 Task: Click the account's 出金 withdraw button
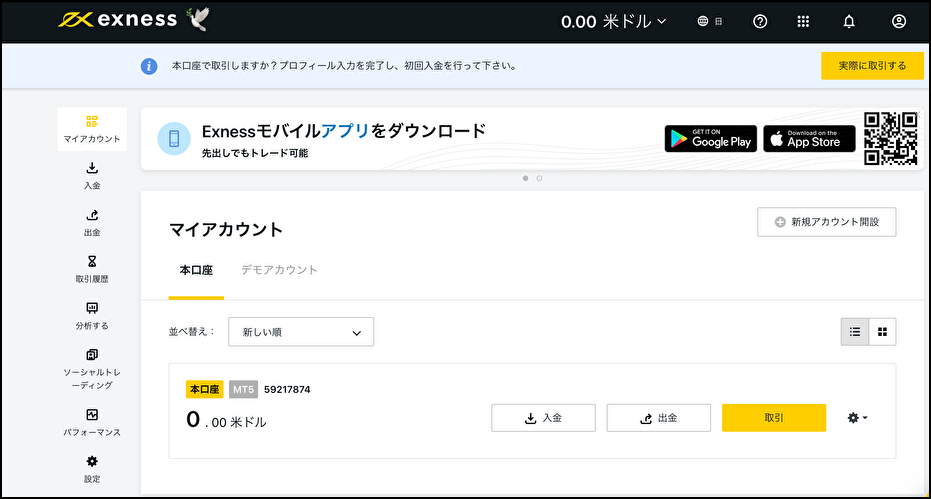[x=658, y=418]
